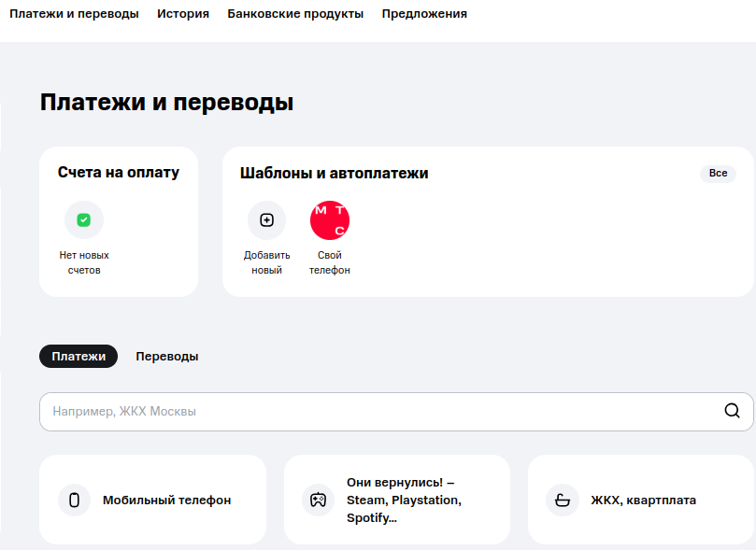Screen dimensions: 756x550
Task: Open Банковские продукты section
Action: [295, 14]
